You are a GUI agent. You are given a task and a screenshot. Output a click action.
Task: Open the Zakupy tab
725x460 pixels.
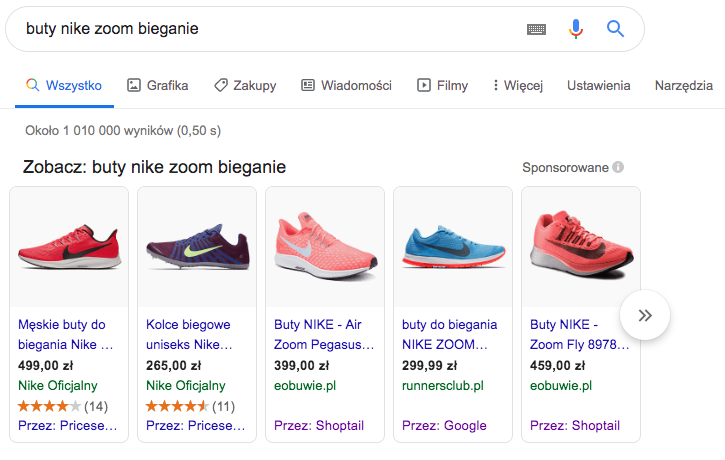pyautogui.click(x=245, y=86)
